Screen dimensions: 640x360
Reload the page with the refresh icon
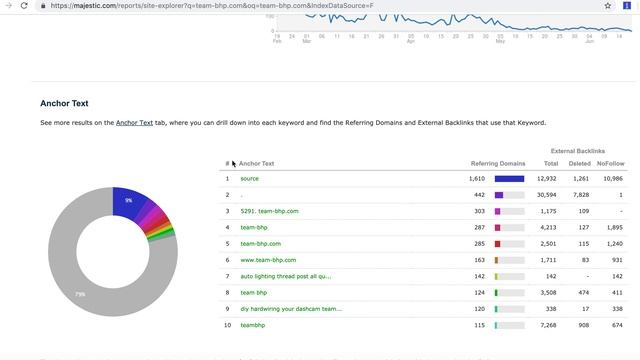click(24, 6)
